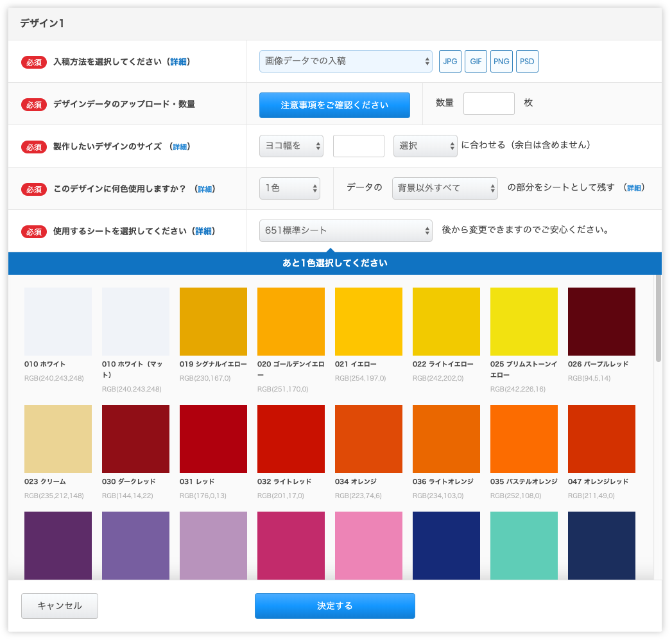Open the 1色 color count dropdown
Viewport: 672px width, 640px height.
289,188
